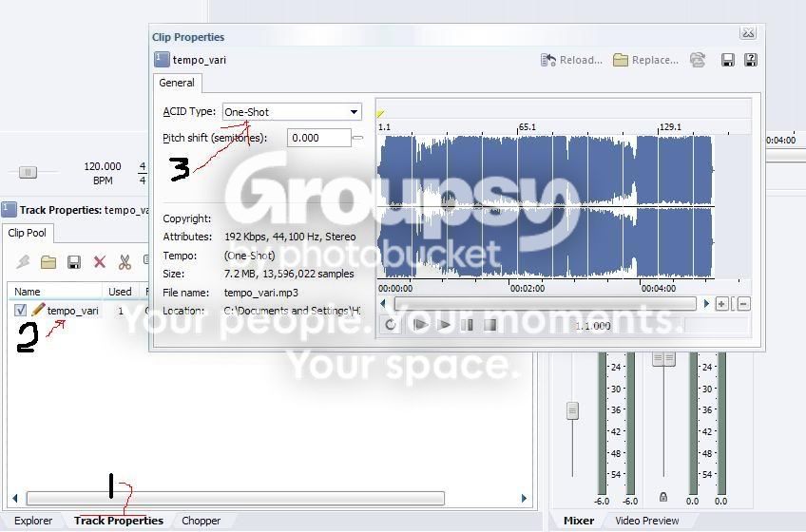Image resolution: width=806 pixels, height=532 pixels.
Task: Click the waveform horizontal scrollbar
Action: [x=545, y=304]
